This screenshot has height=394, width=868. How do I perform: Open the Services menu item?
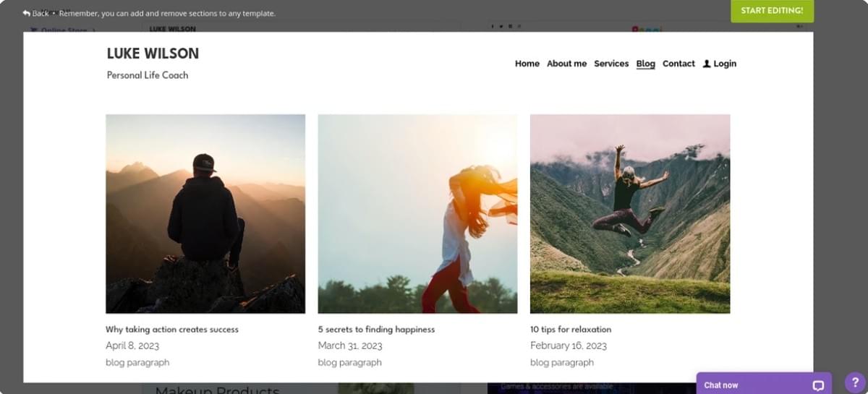point(611,64)
